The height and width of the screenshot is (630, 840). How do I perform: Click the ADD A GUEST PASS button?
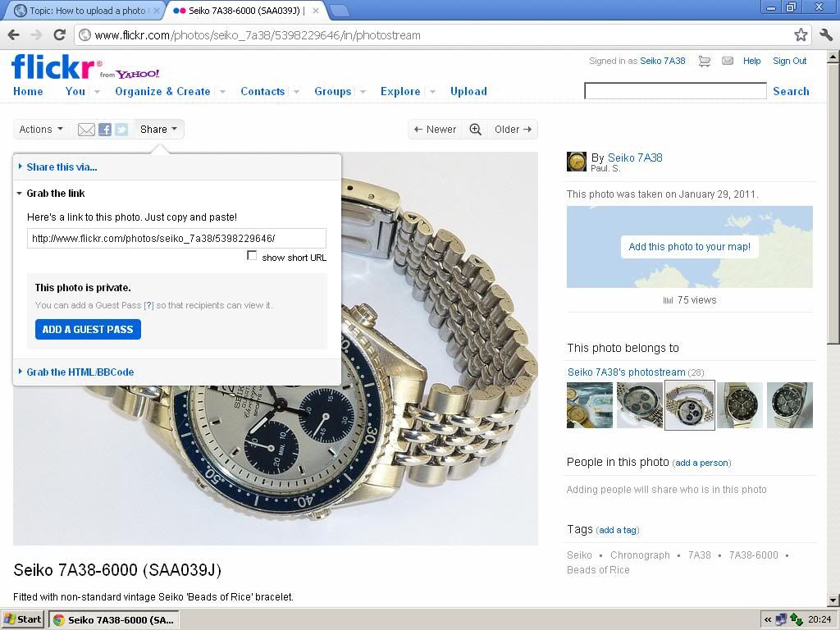click(88, 330)
